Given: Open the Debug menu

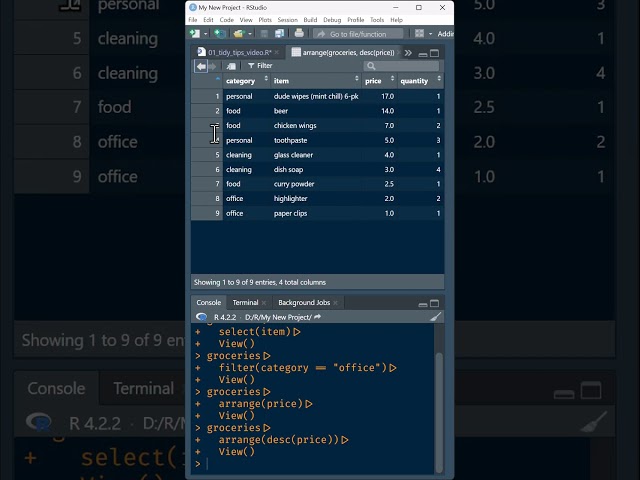Looking at the screenshot, I should click(332, 20).
